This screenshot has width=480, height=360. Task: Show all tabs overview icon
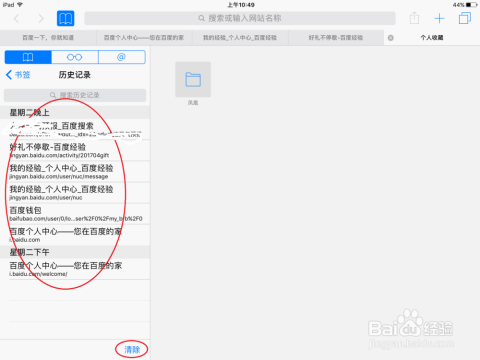pos(465,18)
